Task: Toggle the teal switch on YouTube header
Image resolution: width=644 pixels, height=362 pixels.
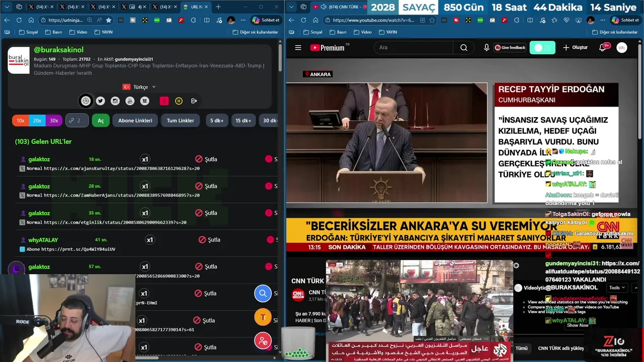Action: 542,48
